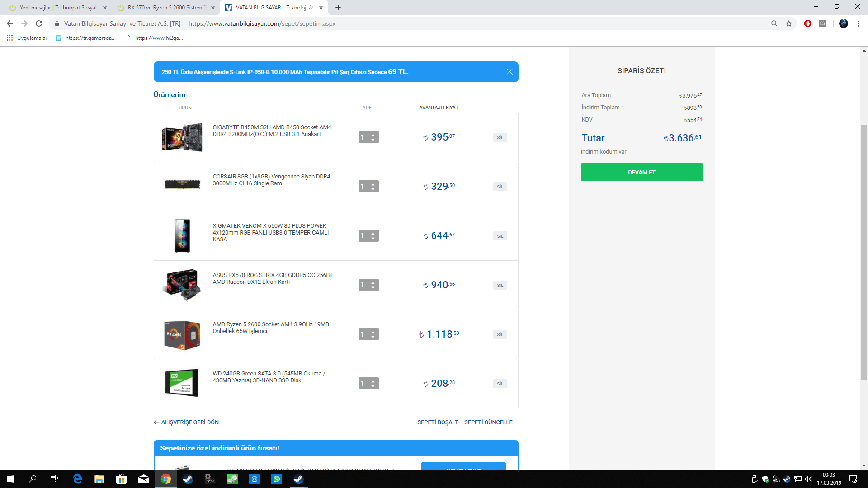Click the page vertical scrollbar
The width and height of the screenshot is (868, 488).
(864, 253)
